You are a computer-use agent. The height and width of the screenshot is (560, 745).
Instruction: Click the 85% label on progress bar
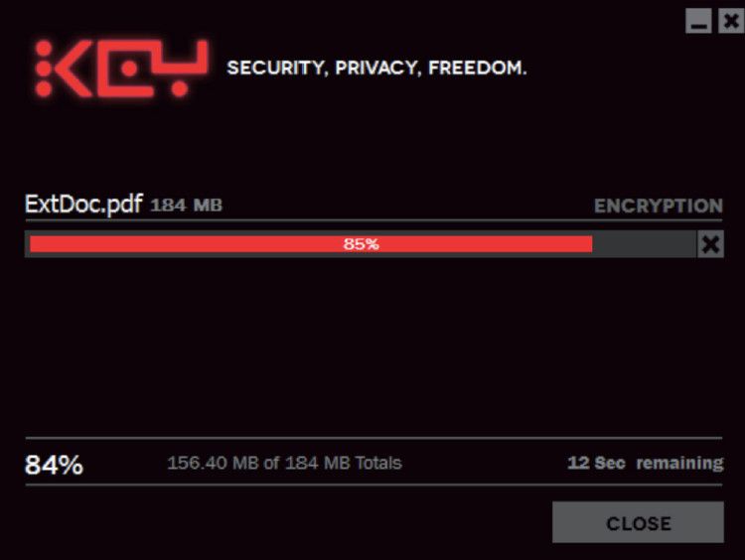coord(361,244)
